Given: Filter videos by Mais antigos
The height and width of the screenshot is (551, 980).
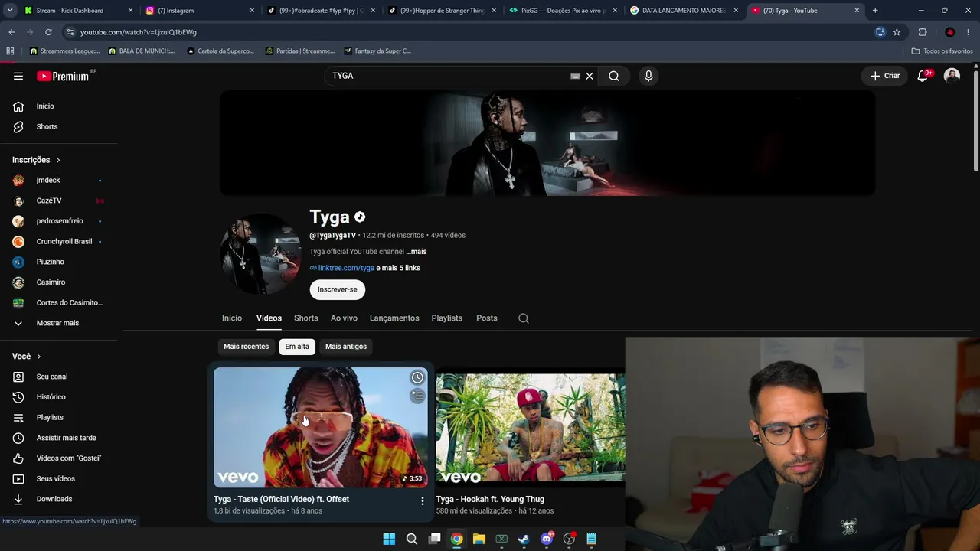Looking at the screenshot, I should coord(346,347).
